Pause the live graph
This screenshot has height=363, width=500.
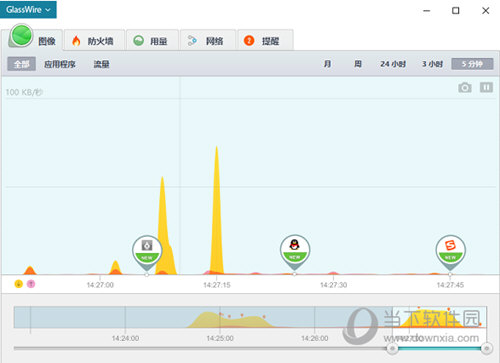click(x=486, y=87)
